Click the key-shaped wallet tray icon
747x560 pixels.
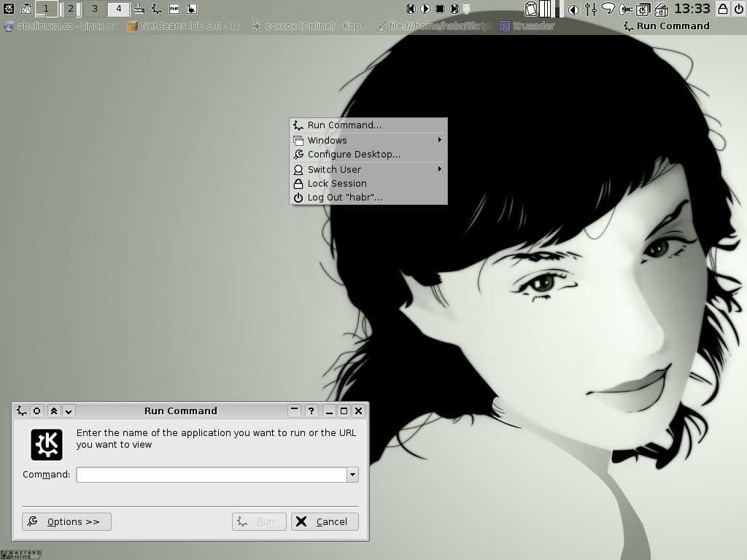click(x=625, y=9)
